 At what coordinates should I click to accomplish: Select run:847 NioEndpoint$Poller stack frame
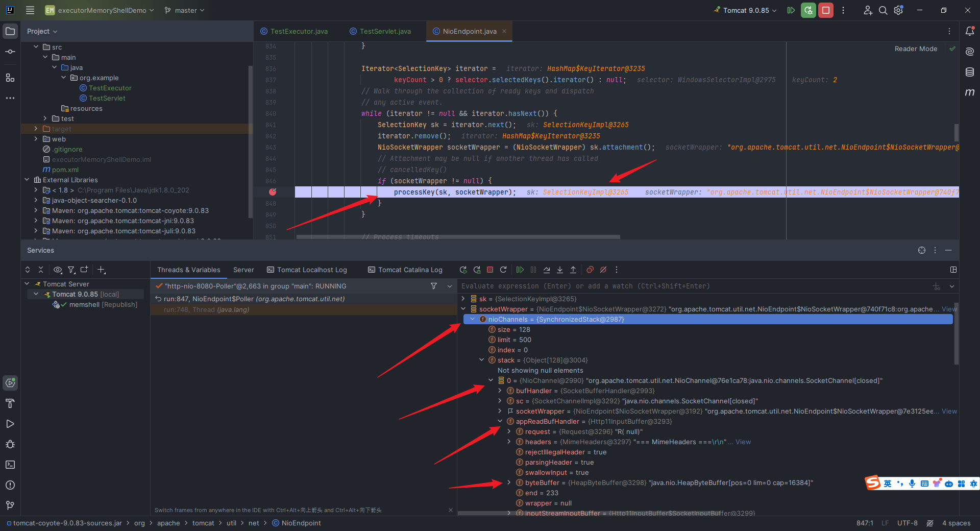point(303,299)
